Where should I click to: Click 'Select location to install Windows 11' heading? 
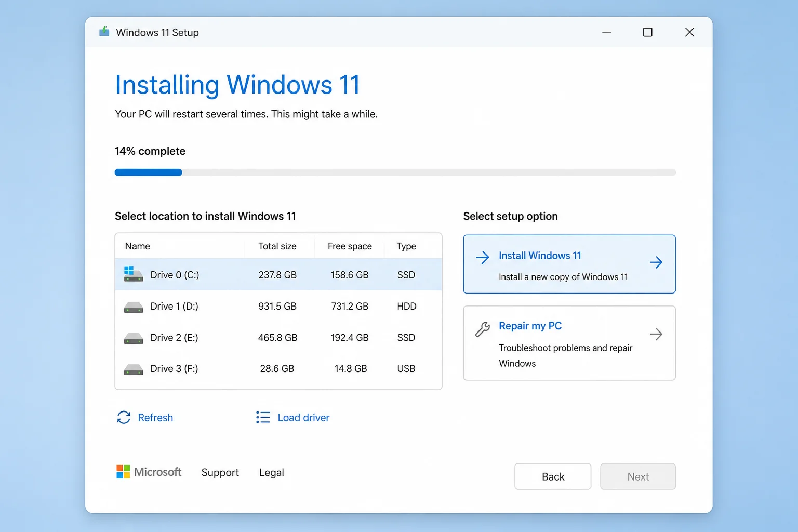coord(205,216)
